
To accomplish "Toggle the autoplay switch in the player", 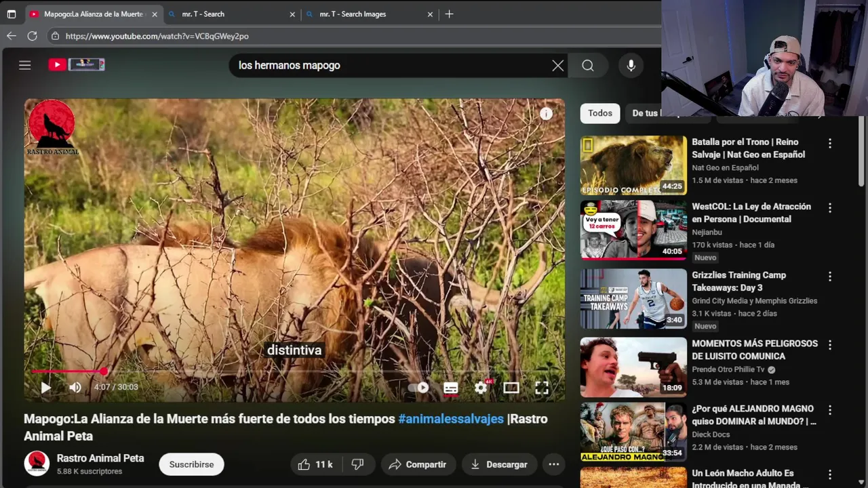I will pos(418,388).
